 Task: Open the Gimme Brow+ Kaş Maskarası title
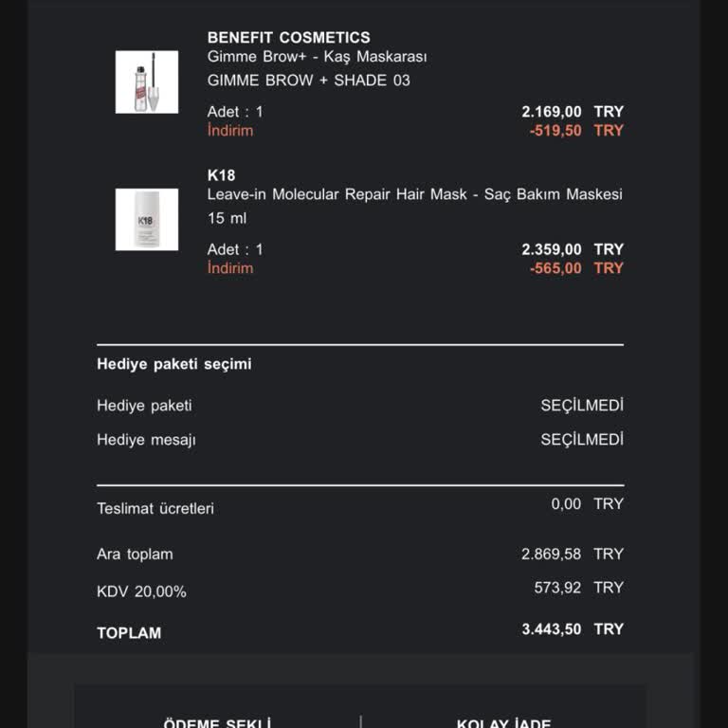(x=317, y=57)
